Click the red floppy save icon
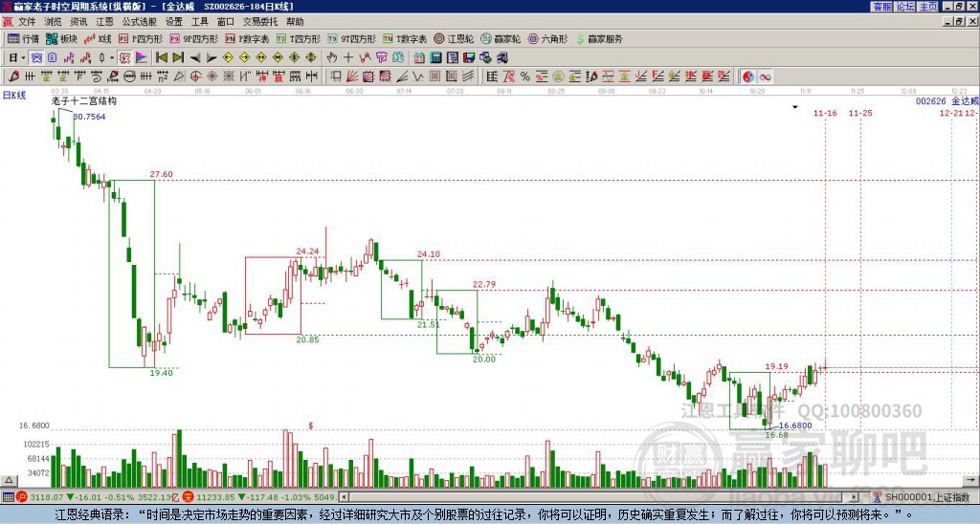The width and height of the screenshot is (980, 524). coord(469,58)
